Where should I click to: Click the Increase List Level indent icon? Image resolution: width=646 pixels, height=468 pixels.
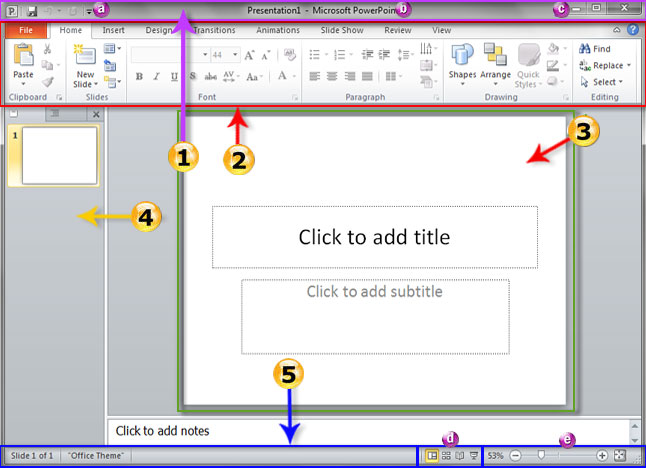(x=384, y=54)
